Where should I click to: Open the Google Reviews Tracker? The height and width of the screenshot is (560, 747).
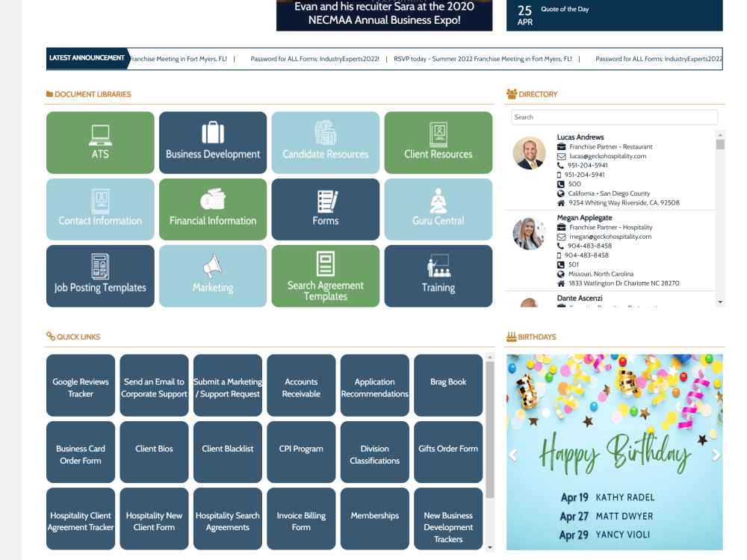coord(80,385)
